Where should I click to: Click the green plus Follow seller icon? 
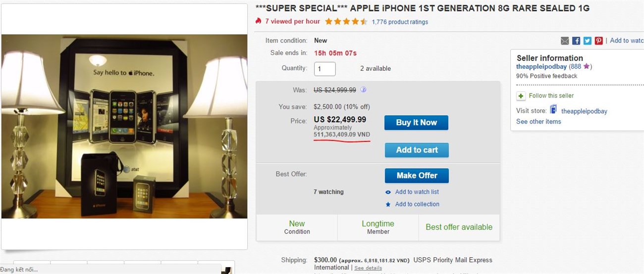click(521, 96)
